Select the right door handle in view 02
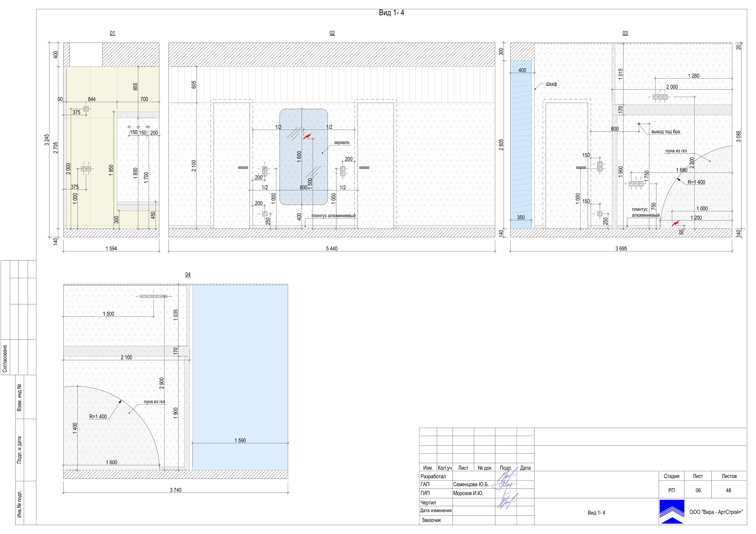Screen dimensions: 756x534 click(364, 168)
